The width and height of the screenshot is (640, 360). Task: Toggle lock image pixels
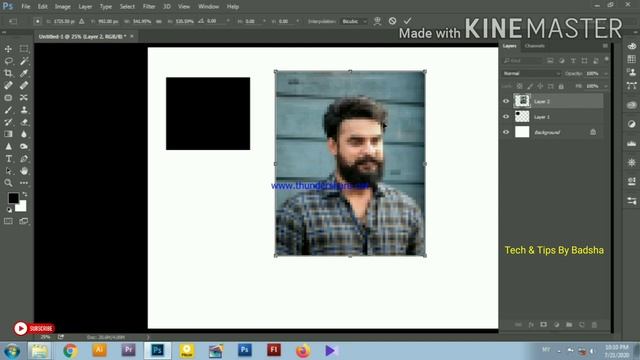530,87
